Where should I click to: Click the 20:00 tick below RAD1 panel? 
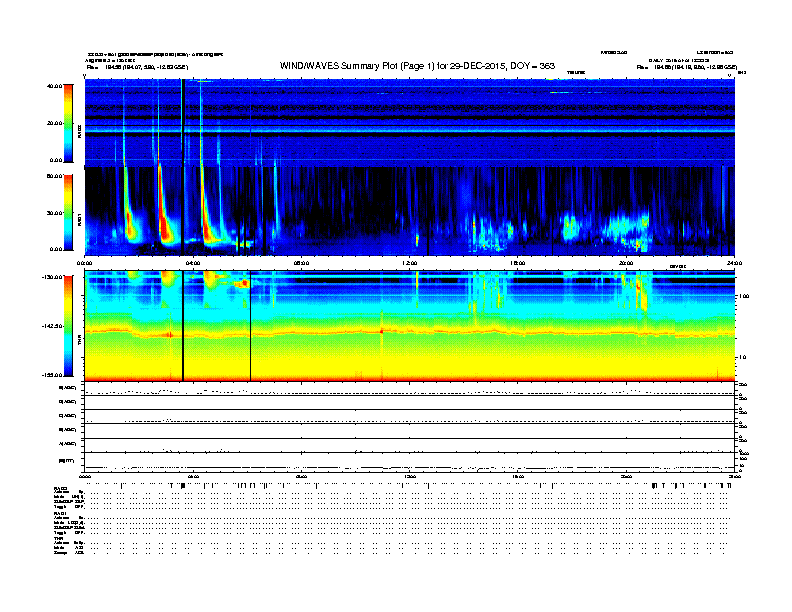tap(626, 263)
